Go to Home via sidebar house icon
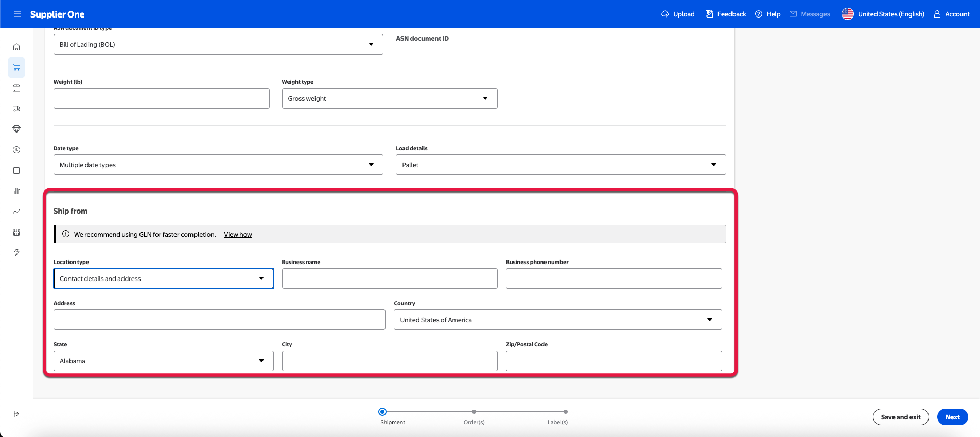This screenshot has width=980, height=437. click(16, 47)
